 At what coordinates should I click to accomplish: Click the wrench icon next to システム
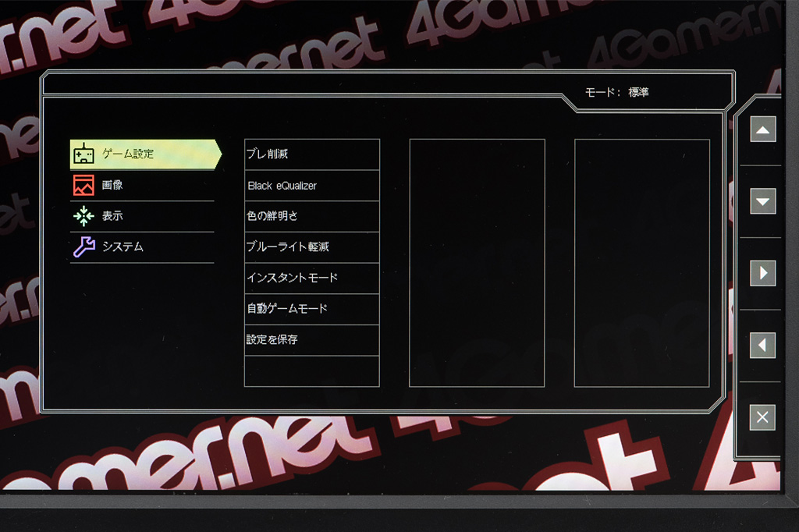point(83,246)
